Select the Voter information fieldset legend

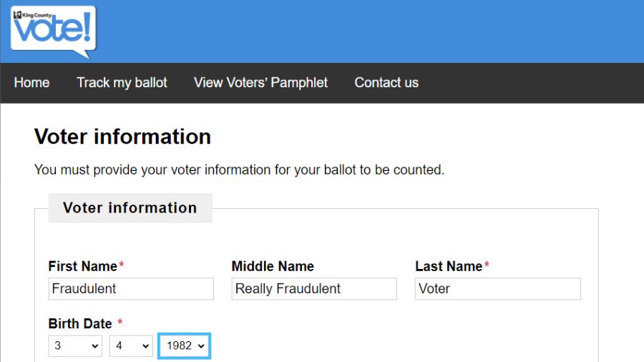tap(130, 207)
